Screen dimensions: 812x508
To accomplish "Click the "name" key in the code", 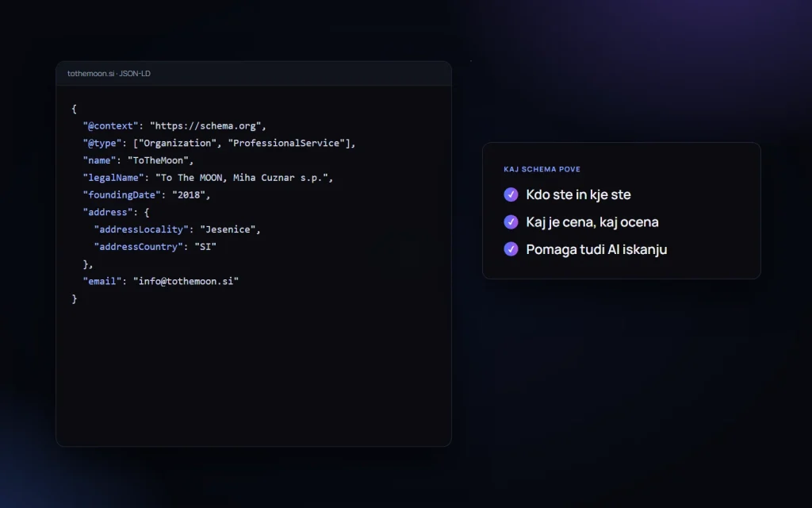I will [99, 160].
